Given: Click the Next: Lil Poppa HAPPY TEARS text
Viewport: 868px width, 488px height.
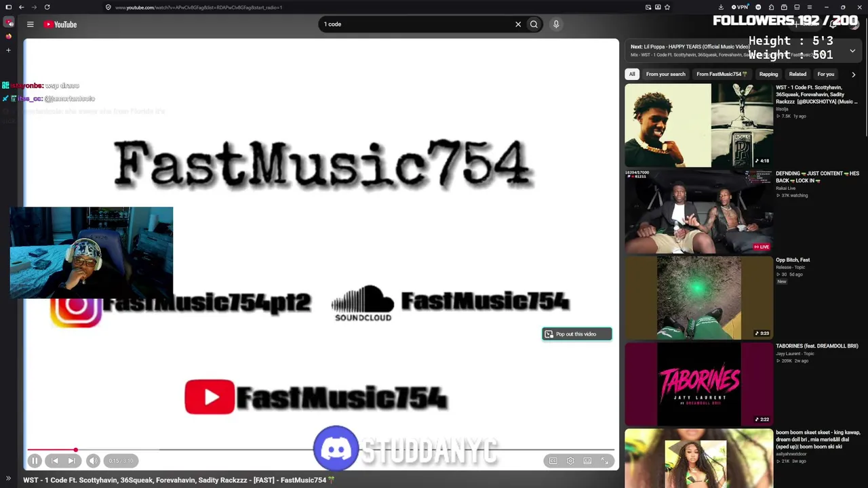Looking at the screenshot, I should pyautogui.click(x=690, y=47).
